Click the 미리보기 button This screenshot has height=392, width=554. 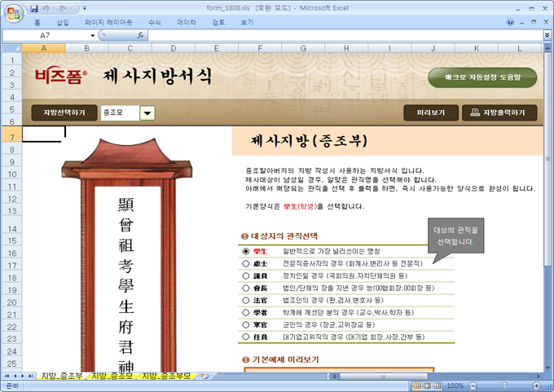[x=430, y=113]
